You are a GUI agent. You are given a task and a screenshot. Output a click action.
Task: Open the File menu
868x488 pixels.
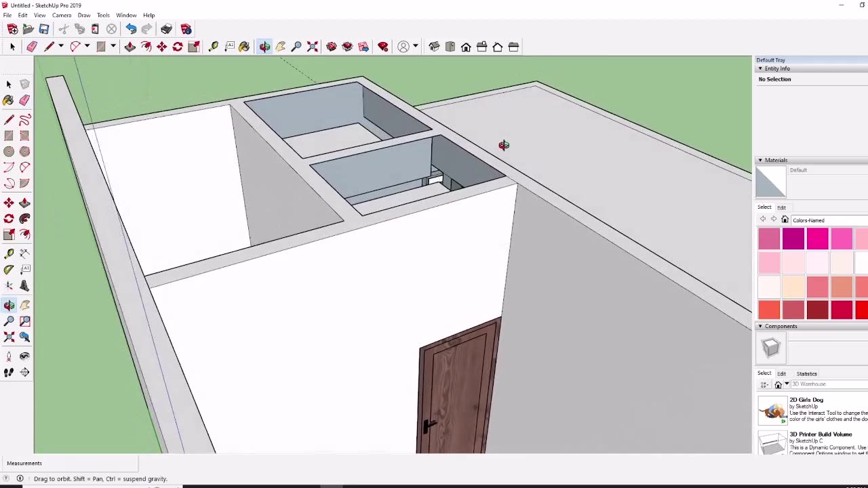[7, 15]
